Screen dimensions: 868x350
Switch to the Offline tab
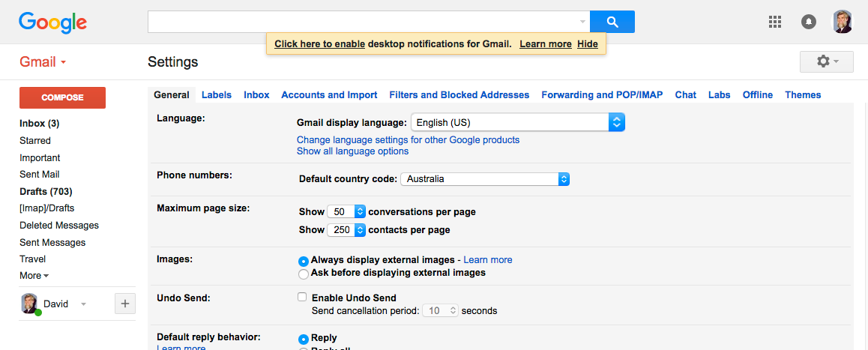click(x=757, y=94)
